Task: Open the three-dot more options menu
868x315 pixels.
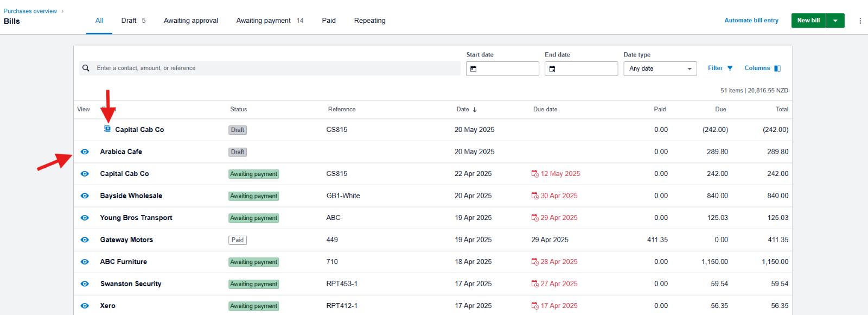Action: pyautogui.click(x=860, y=21)
